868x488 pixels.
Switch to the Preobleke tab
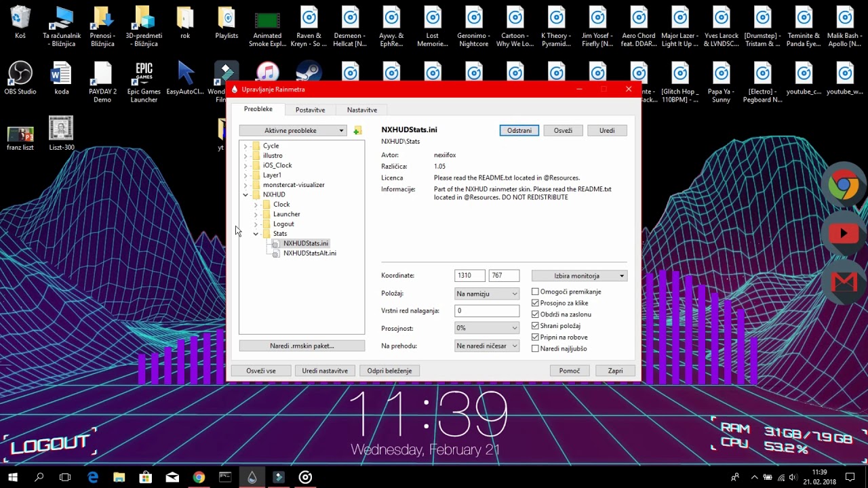pos(258,109)
